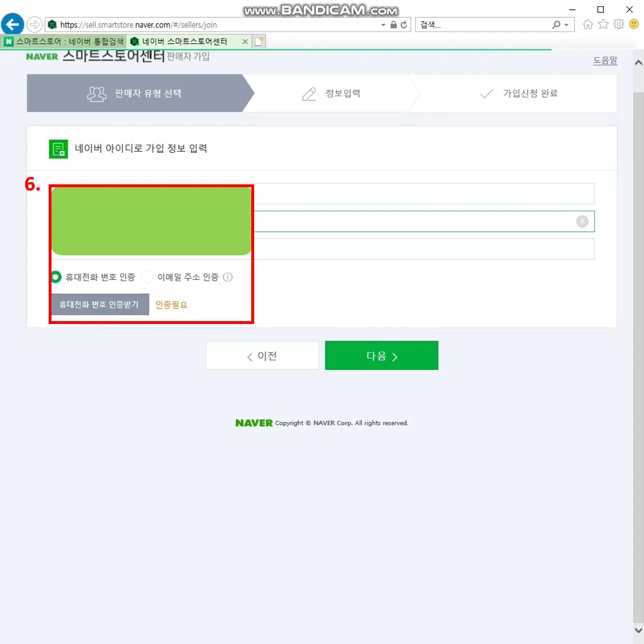Screen dimensions: 644x644
Task: Click the first blank input field
Action: point(322,194)
